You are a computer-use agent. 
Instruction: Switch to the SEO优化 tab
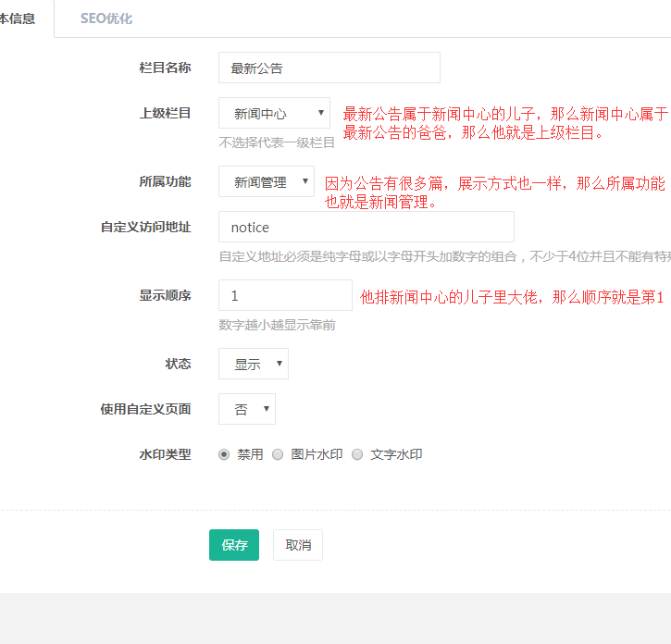(x=106, y=19)
